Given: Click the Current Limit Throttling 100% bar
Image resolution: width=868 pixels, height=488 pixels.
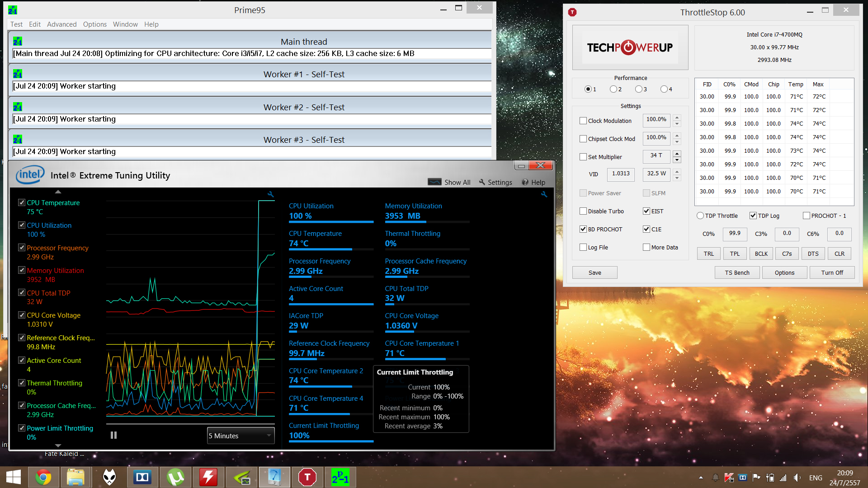Looking at the screenshot, I should point(331,441).
